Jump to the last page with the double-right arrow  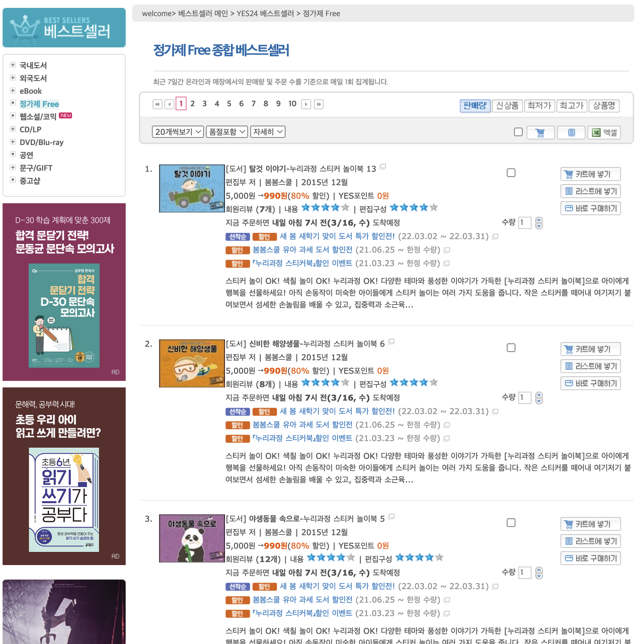[318, 104]
